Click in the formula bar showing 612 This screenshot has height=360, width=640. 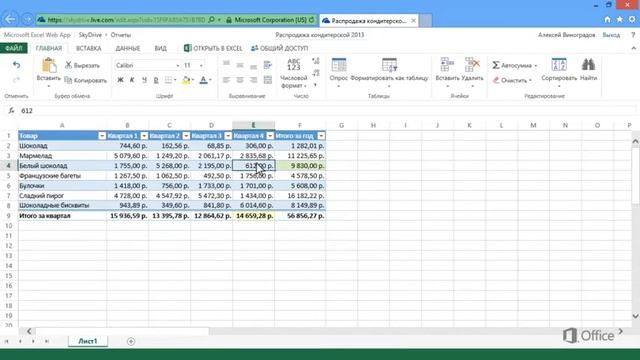(327, 111)
